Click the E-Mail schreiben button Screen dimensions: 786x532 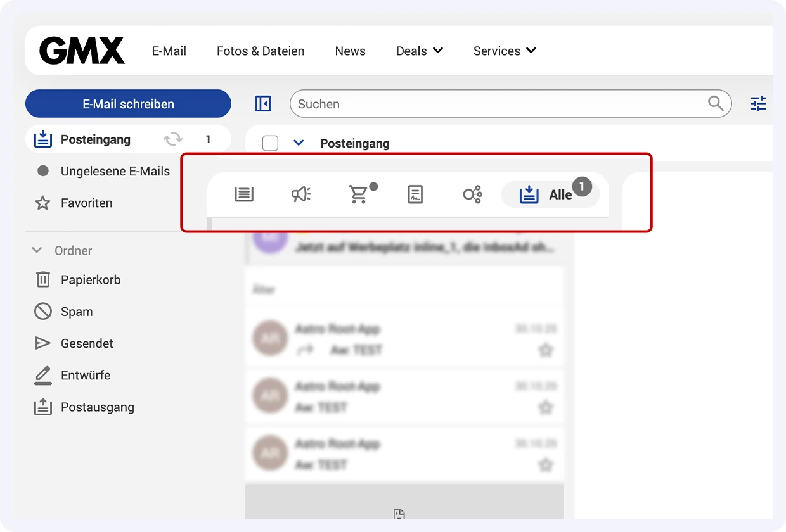[x=127, y=103]
